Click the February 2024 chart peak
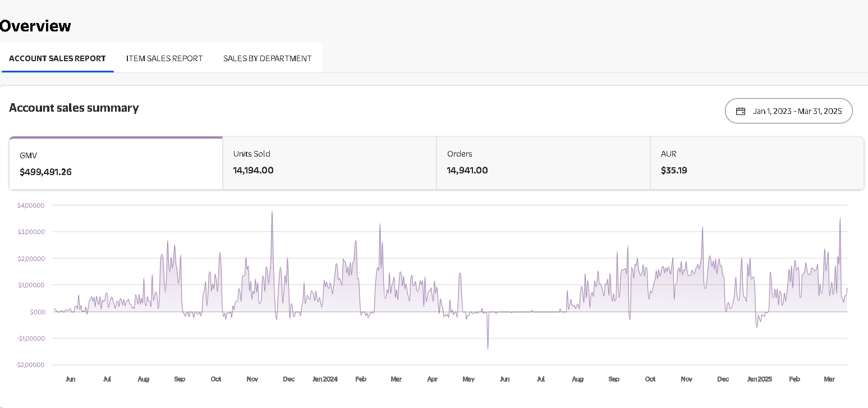Screen dimensions: 868x408 click(x=380, y=224)
